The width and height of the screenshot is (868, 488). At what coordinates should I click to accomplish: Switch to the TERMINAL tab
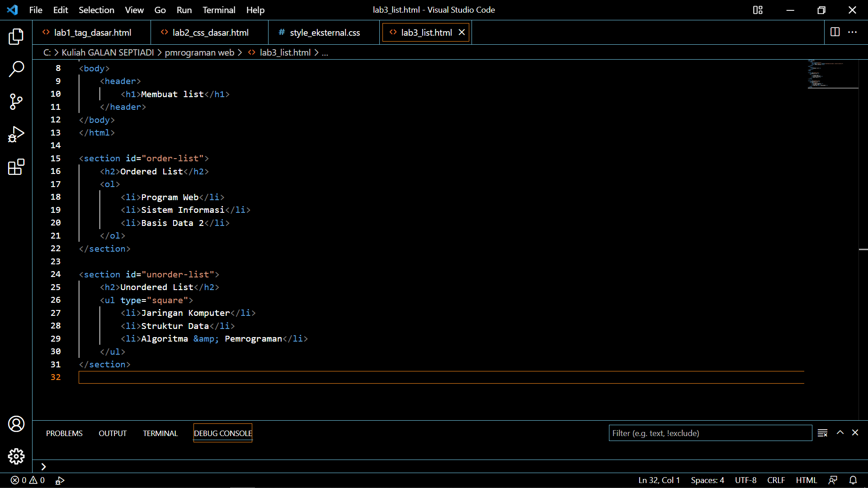160,433
